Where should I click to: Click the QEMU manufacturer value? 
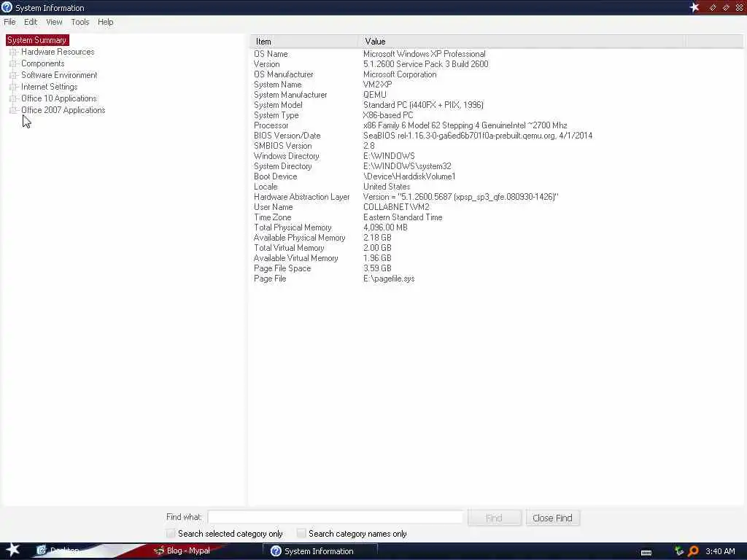(x=375, y=95)
